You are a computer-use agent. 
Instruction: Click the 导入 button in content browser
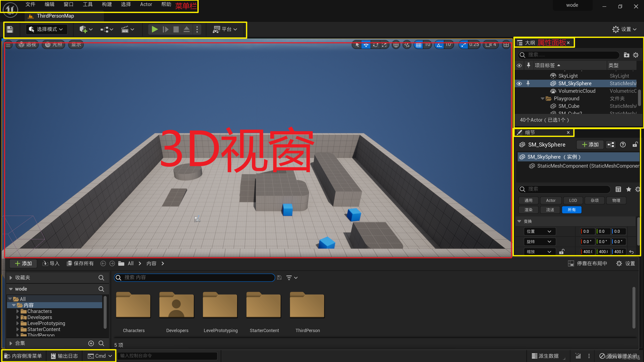point(51,263)
